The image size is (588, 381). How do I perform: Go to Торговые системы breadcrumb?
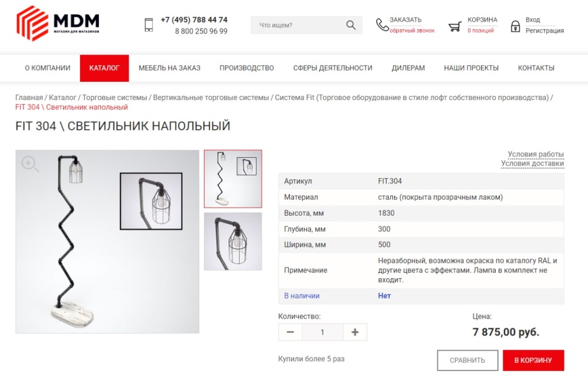[115, 98]
